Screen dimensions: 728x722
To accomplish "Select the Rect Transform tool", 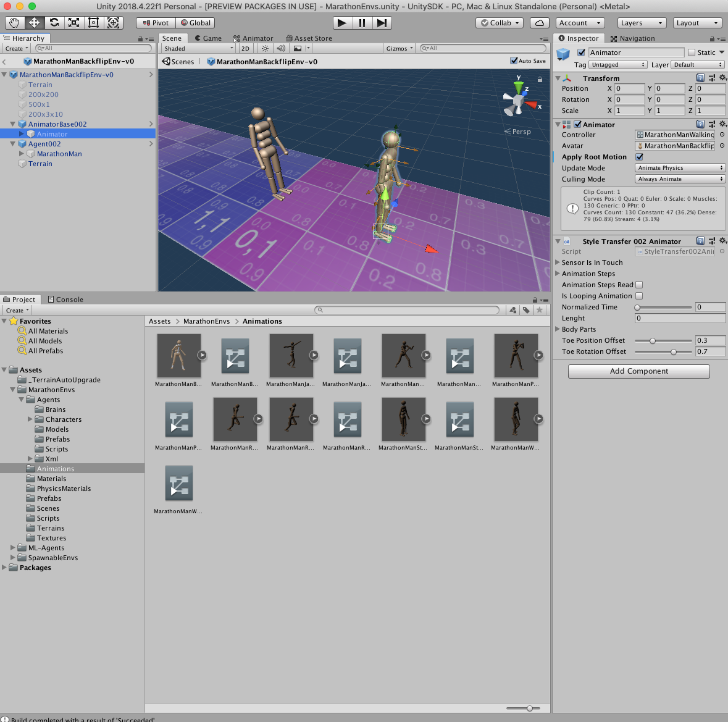I will pos(94,23).
